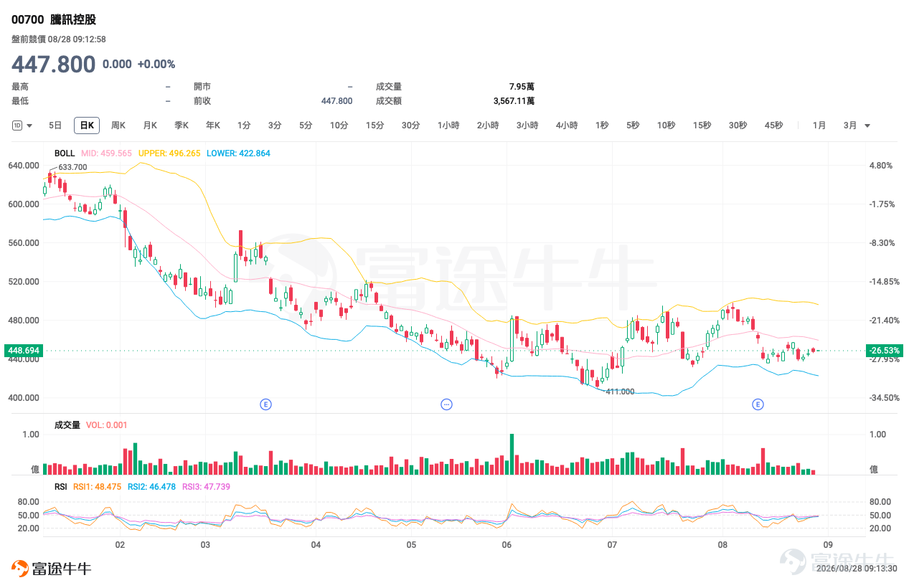
Task: Switch to 年K chart period
Action: (213, 125)
